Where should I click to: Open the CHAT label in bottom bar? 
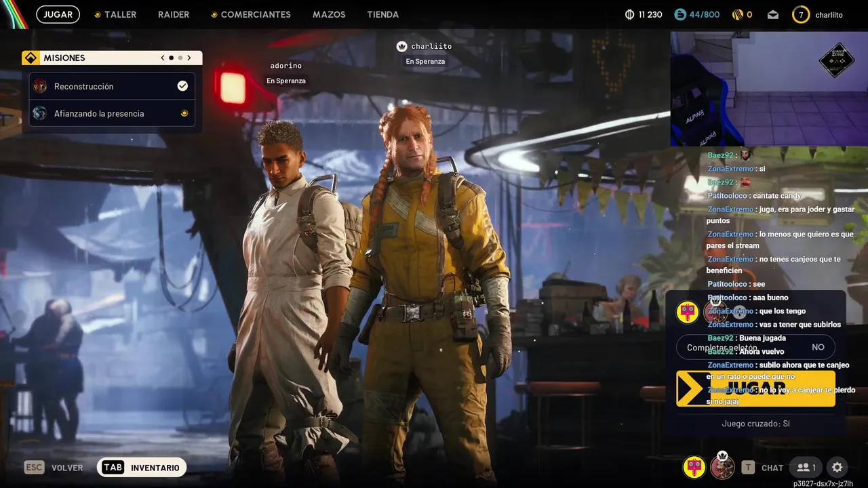(x=772, y=468)
